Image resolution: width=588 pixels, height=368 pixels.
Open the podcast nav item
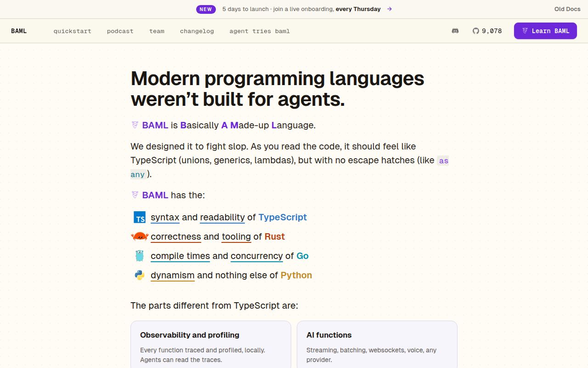[120, 31]
